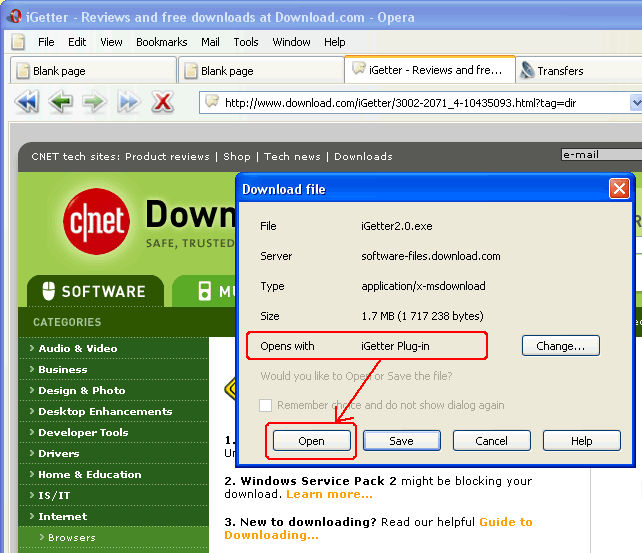Expand the Audio & Video category
Screen dimensions: 642x553
77,348
